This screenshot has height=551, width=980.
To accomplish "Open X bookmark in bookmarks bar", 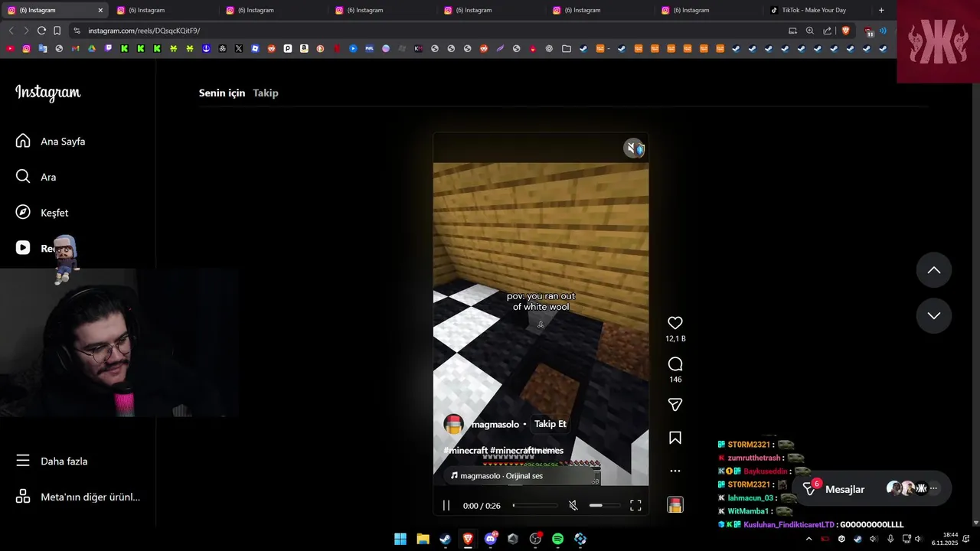I will 239,48.
